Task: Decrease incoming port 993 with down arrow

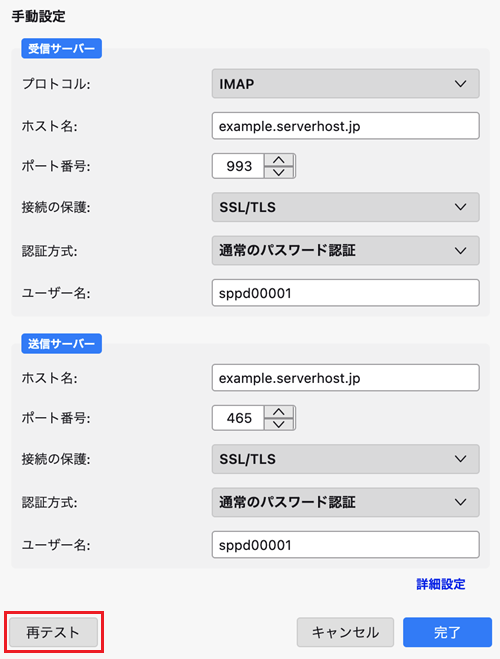Action: click(279, 172)
